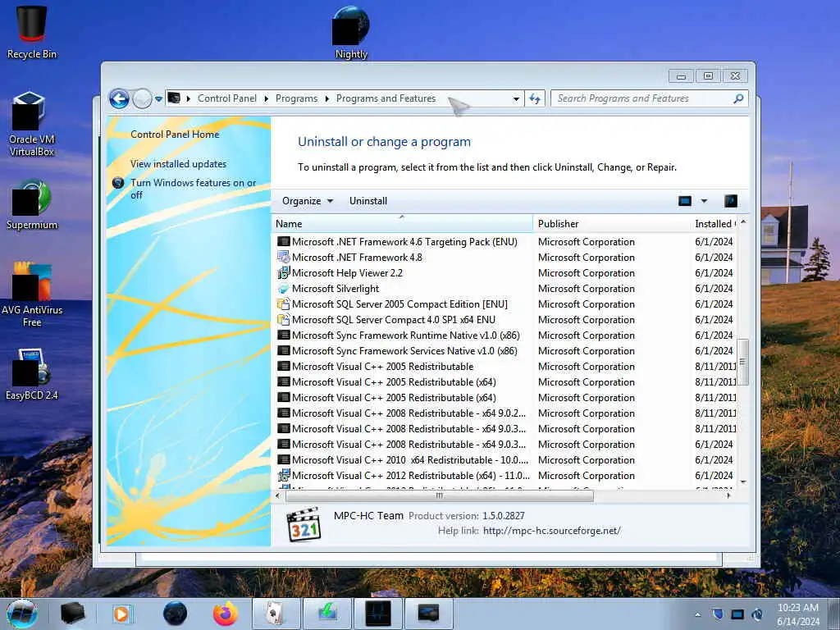Open the Solitaire cards taskbar icon

[x=276, y=614]
